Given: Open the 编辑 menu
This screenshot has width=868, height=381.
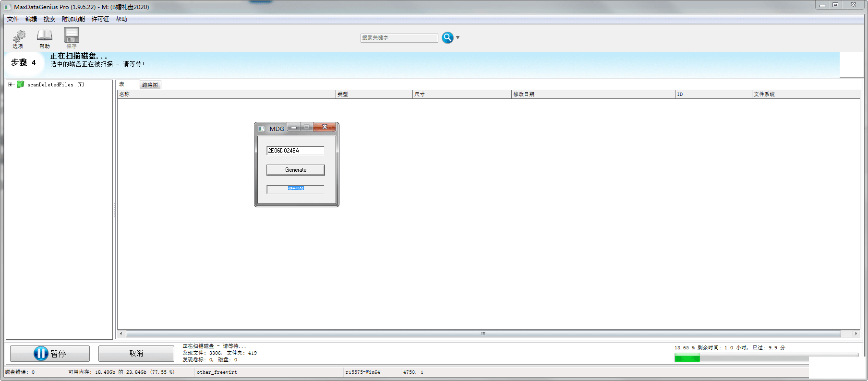Looking at the screenshot, I should (31, 19).
